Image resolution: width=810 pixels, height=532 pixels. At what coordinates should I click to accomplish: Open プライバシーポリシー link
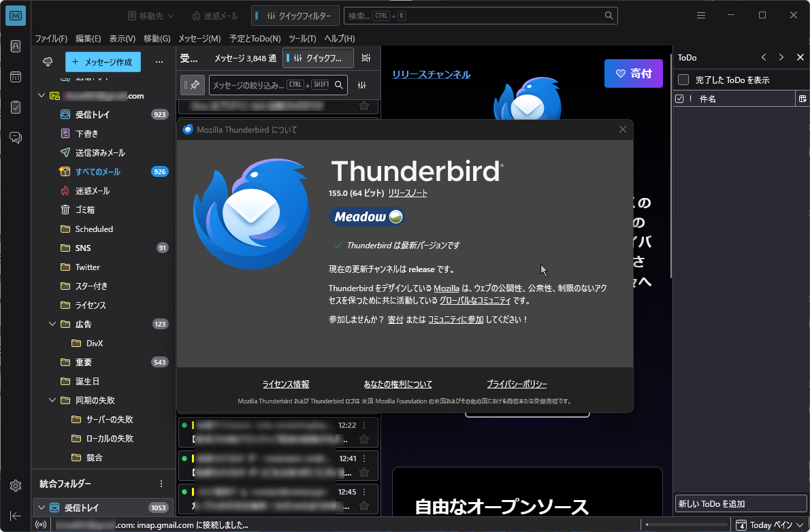pyautogui.click(x=517, y=384)
